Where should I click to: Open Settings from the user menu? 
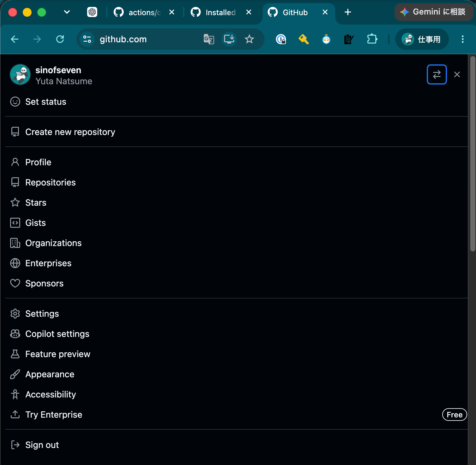236,314
